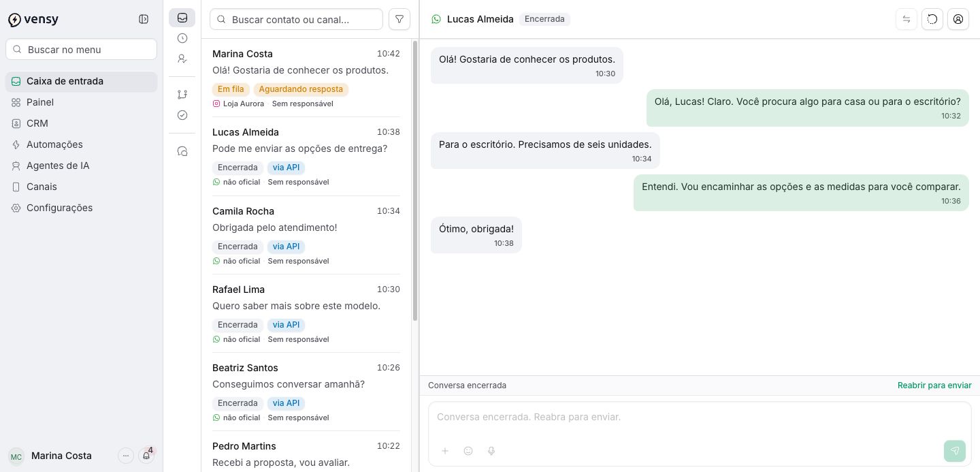Click the sent message 'Entendi. Vou encaminhar as opções'

point(801,193)
